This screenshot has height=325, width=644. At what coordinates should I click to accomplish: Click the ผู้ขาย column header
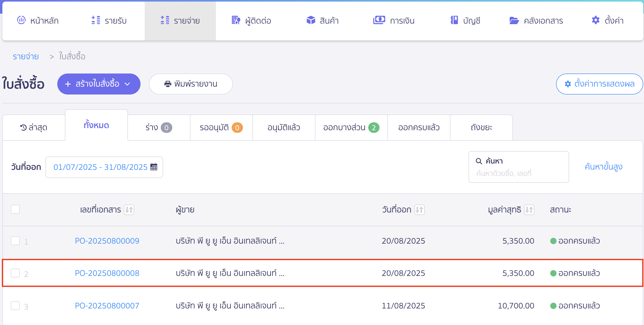(185, 209)
